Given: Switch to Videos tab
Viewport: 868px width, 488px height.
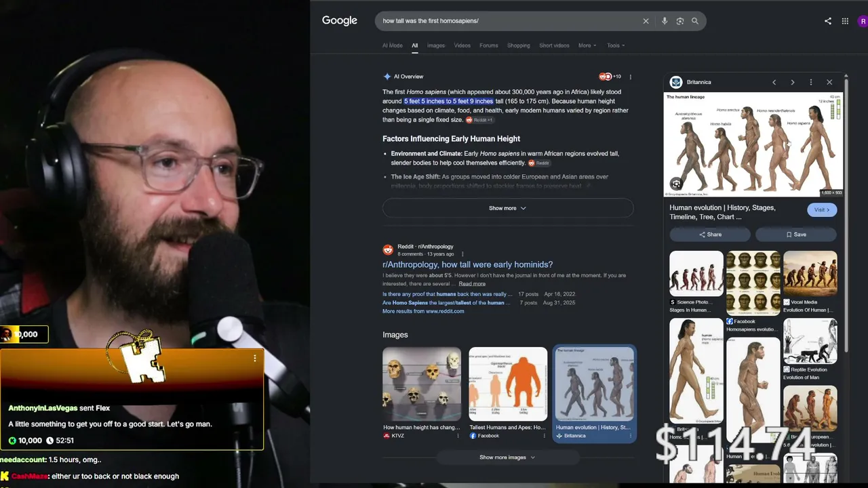Looking at the screenshot, I should [x=462, y=45].
